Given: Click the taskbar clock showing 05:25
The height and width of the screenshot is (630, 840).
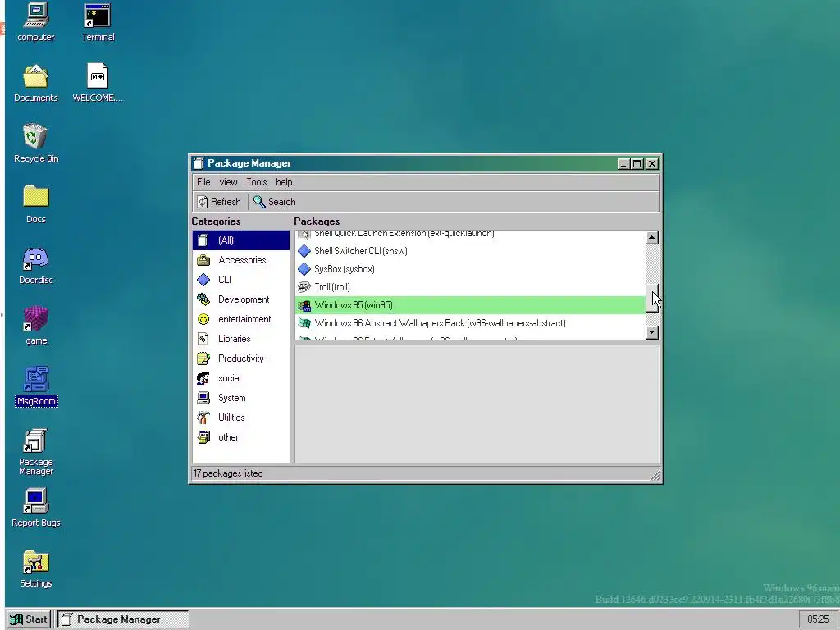Looking at the screenshot, I should pyautogui.click(x=818, y=619).
